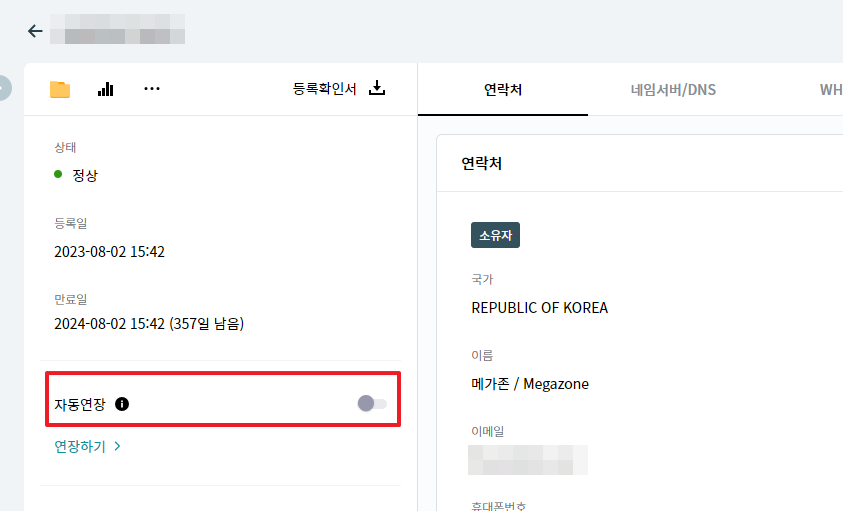
Task: Click the sidebar expand handle at left edge
Action: [4, 89]
